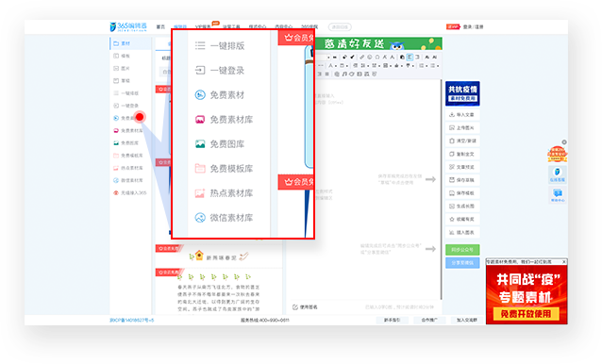Image resolution: width=602 pixels, height=364 pixels.
Task: Select the 素材 tab in the left sidebar
Action: coord(130,43)
